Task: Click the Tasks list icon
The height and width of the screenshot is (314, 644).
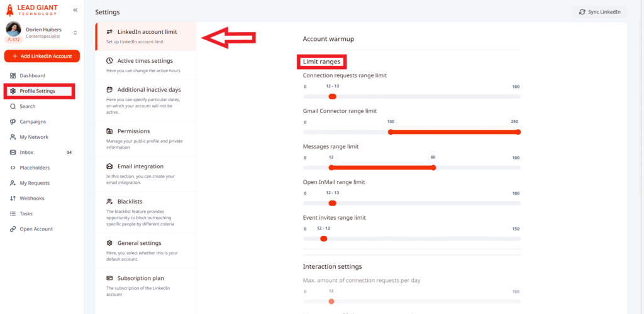Action: click(13, 214)
